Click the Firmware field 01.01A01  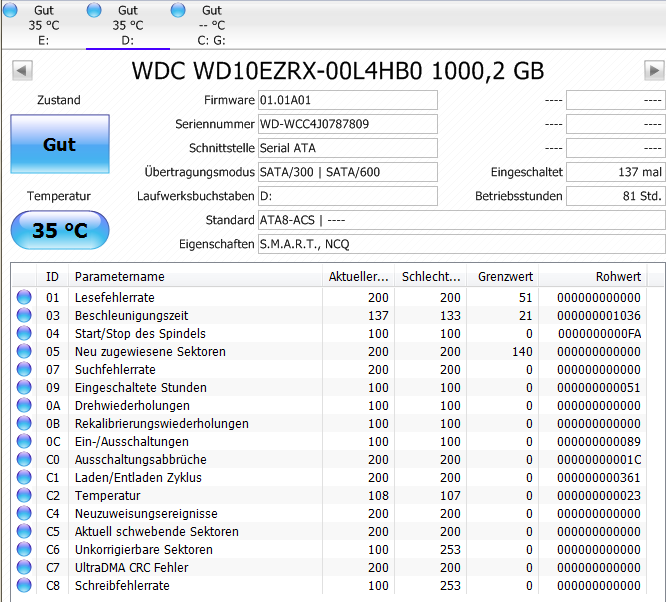pyautogui.click(x=348, y=100)
